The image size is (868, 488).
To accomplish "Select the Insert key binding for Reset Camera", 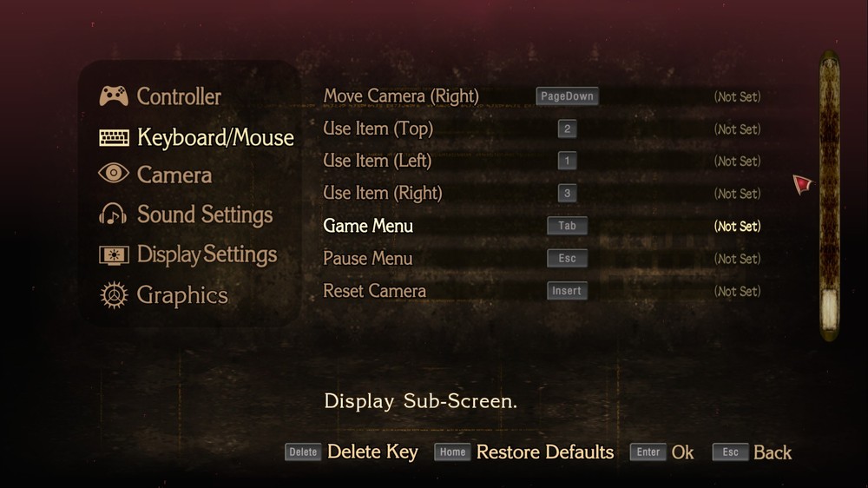I will [x=567, y=290].
